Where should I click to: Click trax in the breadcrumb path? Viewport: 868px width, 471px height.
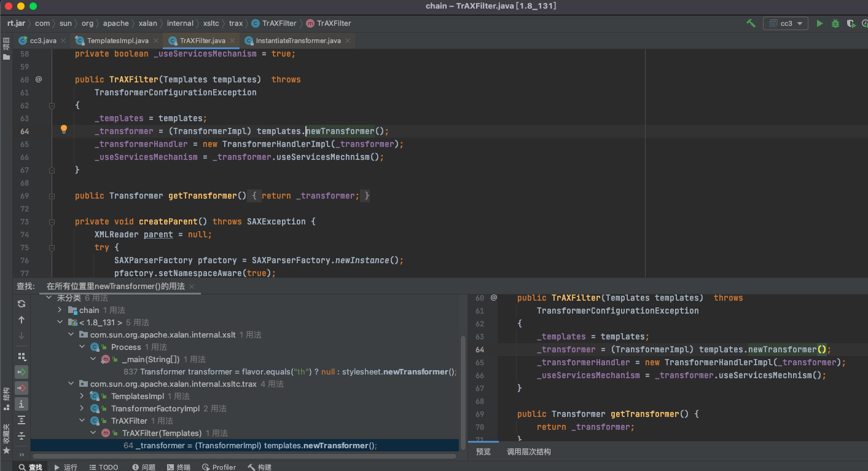[x=236, y=23]
